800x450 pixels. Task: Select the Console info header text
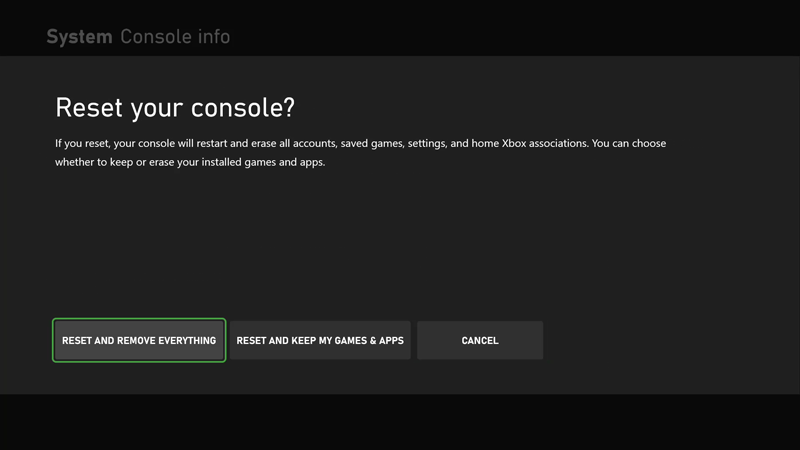pos(175,37)
